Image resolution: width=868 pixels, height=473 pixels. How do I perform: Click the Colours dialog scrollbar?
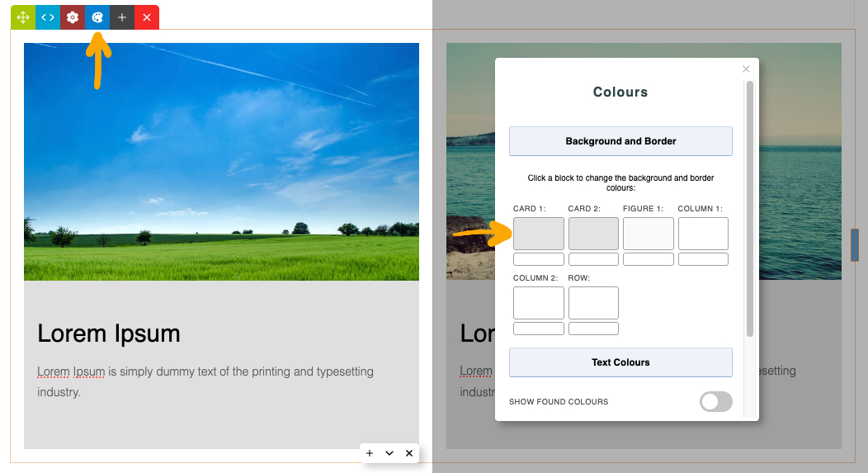click(750, 206)
